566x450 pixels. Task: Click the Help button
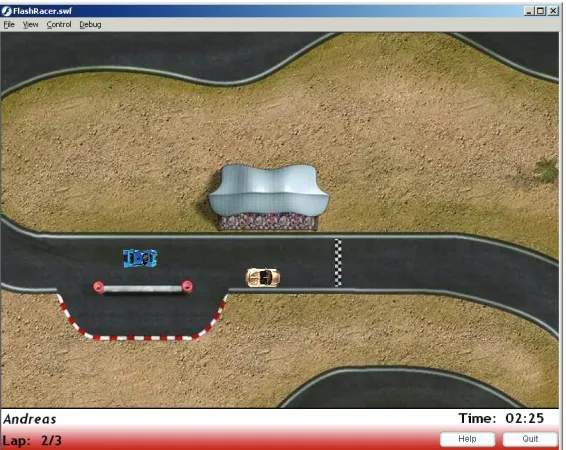point(467,439)
